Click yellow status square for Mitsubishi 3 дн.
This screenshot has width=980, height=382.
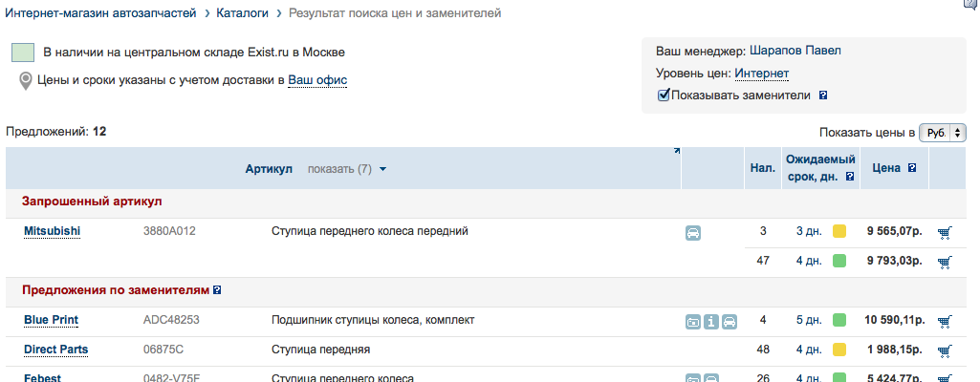(x=839, y=232)
